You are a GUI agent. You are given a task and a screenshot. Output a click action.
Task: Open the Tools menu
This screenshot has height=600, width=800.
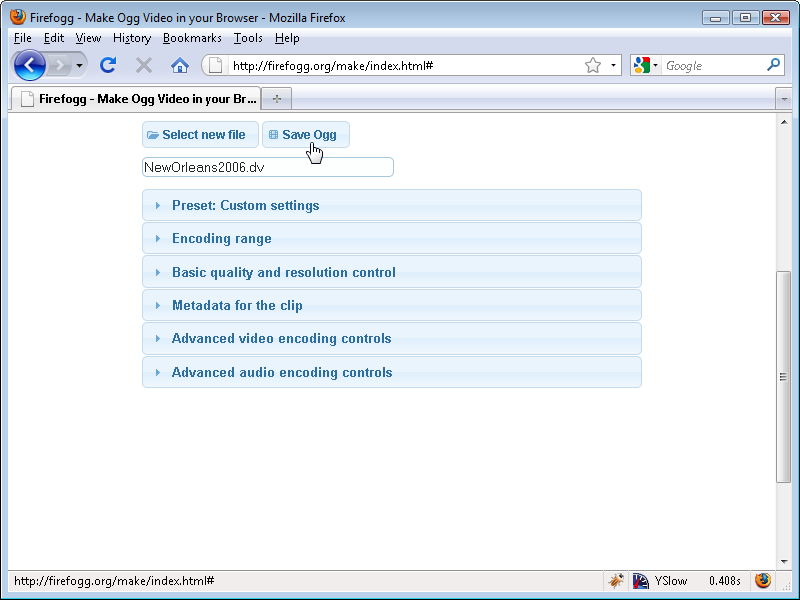pyautogui.click(x=248, y=38)
